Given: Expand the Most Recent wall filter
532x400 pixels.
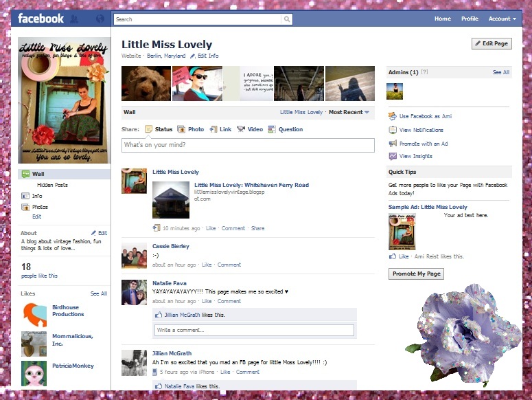Looking at the screenshot, I should [349, 112].
